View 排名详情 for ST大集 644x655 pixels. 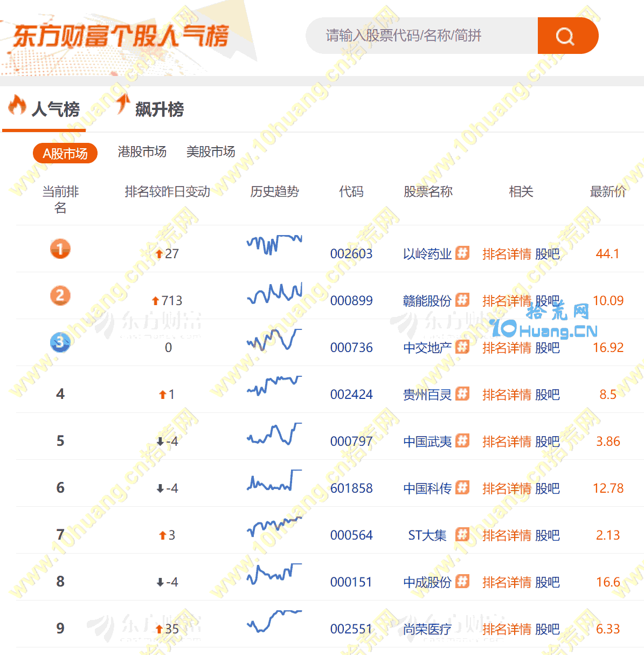pyautogui.click(x=507, y=535)
